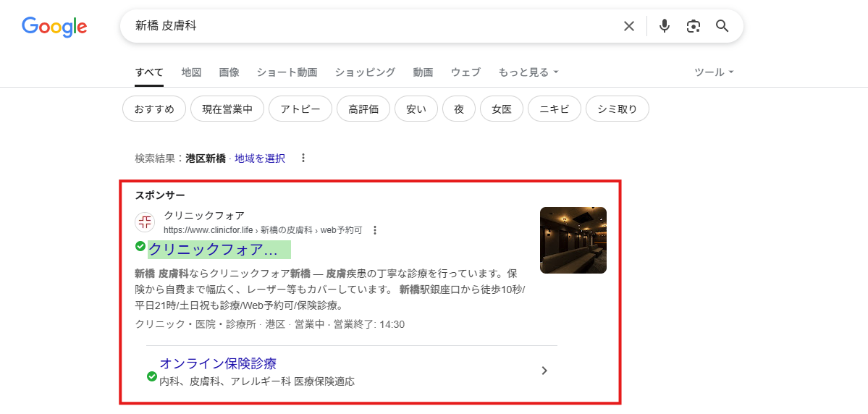Viewport: 868px width, 414px height.
Task: Toggle the 現在営業中 filter chip
Action: click(x=227, y=109)
